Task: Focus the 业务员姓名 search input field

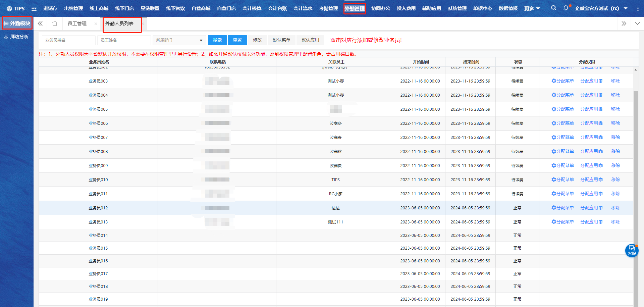Action: [69, 40]
